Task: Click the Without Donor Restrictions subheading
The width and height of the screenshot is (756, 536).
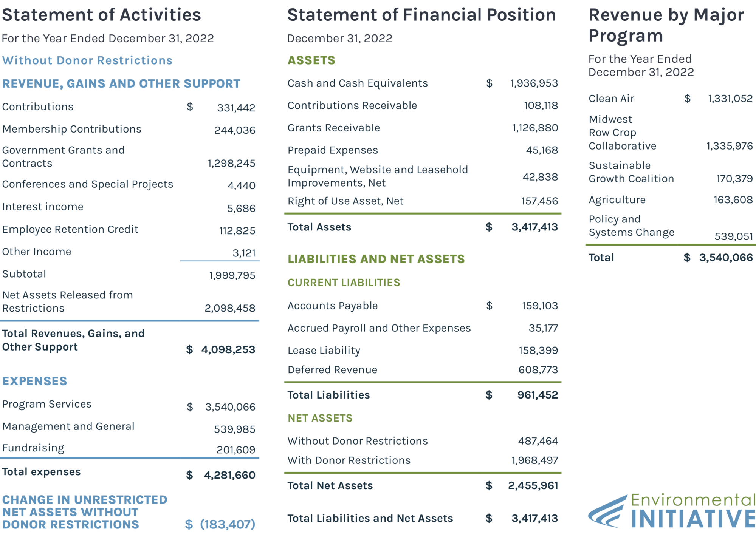Action: coord(87,60)
